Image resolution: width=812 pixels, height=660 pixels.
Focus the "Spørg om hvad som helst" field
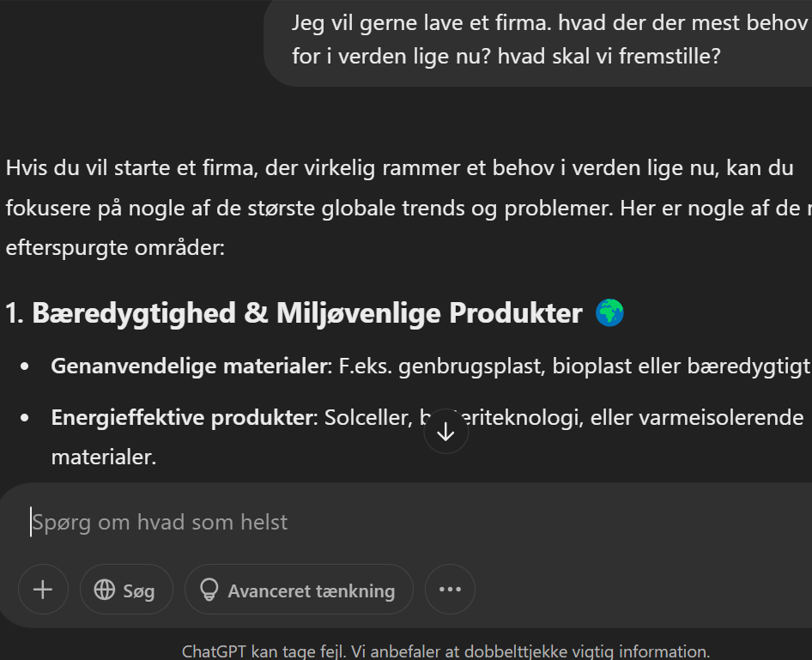pos(343,522)
